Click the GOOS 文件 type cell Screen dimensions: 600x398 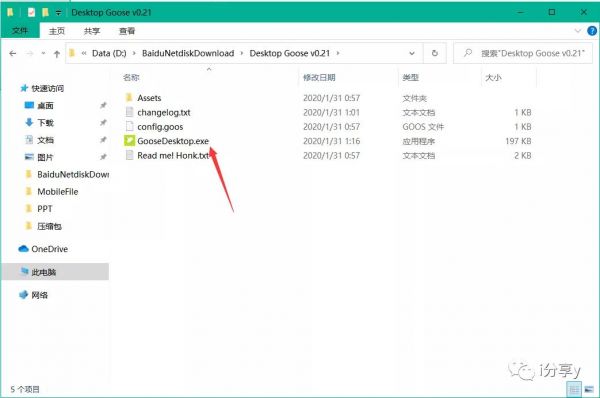423,127
